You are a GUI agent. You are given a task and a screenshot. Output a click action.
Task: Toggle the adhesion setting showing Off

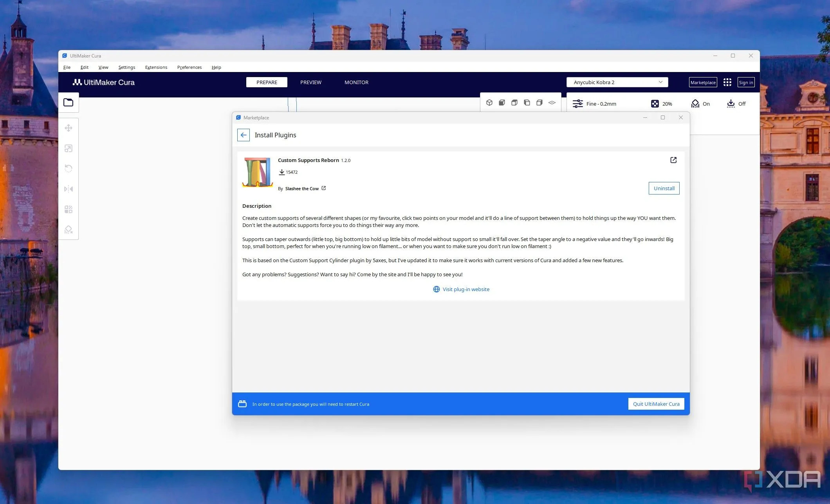pyautogui.click(x=736, y=104)
